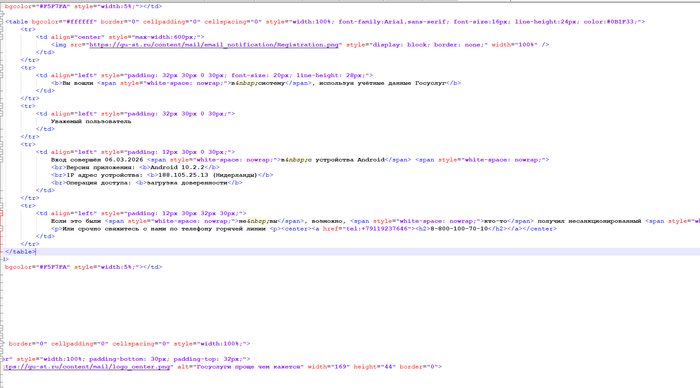700x388 pixels.
Task: Click the opening <center> tag
Action: pyautogui.click(x=295, y=229)
